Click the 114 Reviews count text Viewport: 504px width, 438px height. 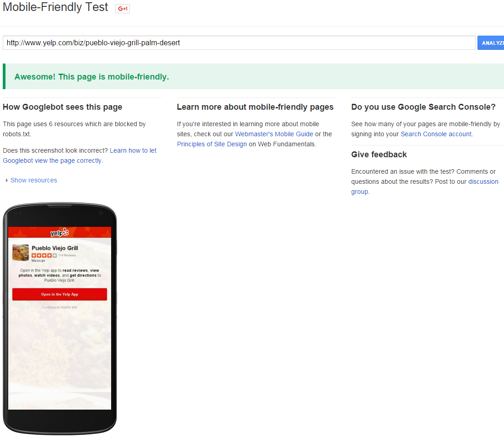click(x=67, y=256)
